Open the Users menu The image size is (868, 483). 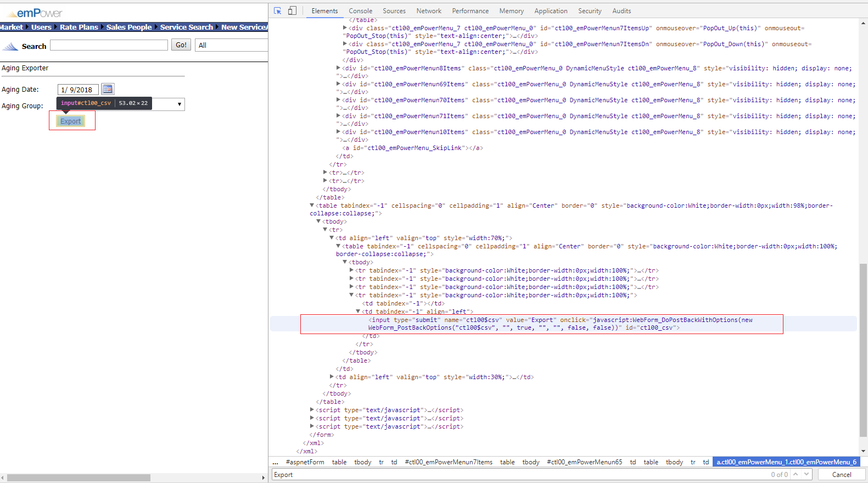(x=41, y=27)
